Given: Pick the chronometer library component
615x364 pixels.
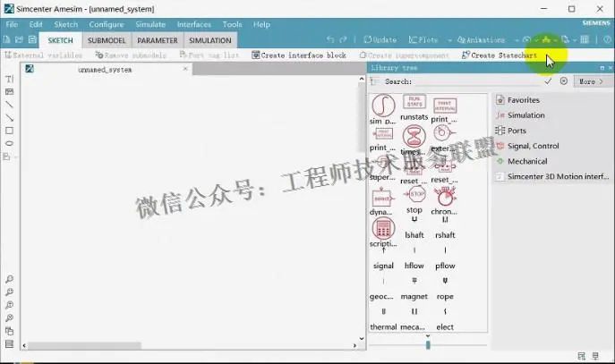Looking at the screenshot, I should coord(445,201).
